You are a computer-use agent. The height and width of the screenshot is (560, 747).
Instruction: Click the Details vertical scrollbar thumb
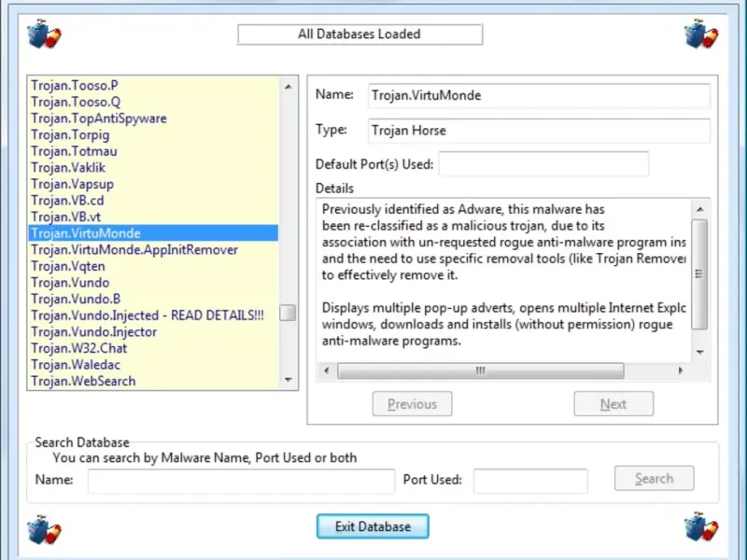pos(699,274)
